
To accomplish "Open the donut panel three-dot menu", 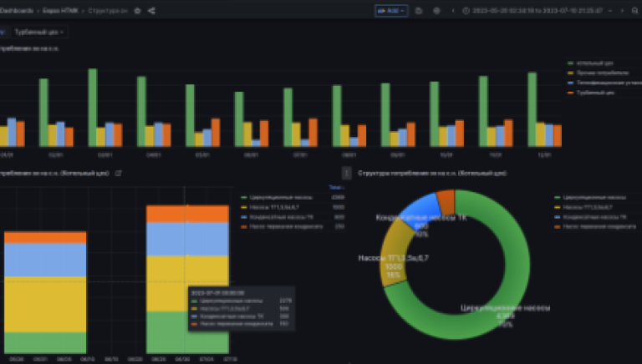I will click(x=347, y=174).
